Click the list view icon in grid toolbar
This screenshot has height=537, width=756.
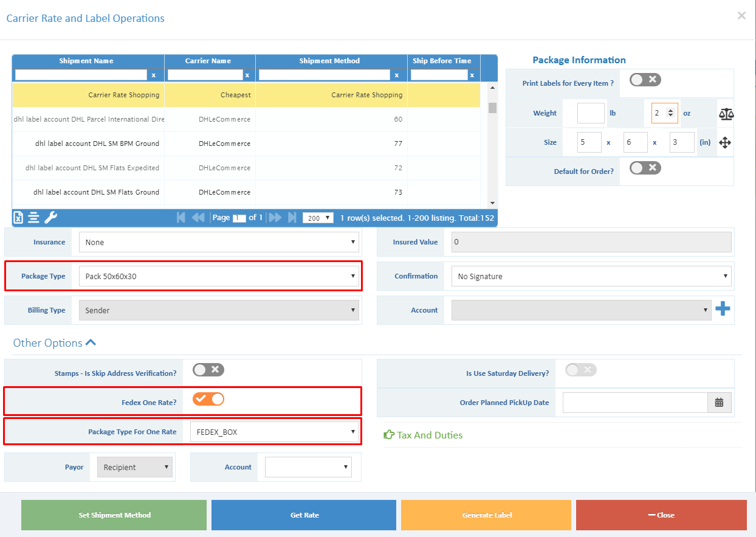(33, 217)
